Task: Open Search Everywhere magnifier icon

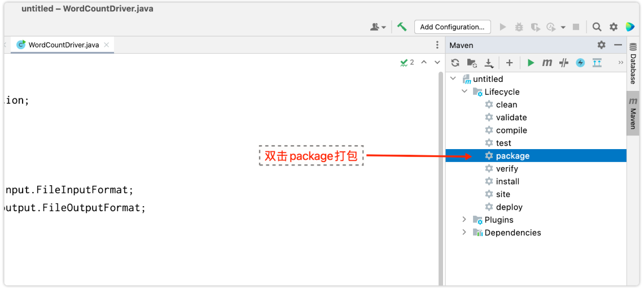Action: pos(597,27)
